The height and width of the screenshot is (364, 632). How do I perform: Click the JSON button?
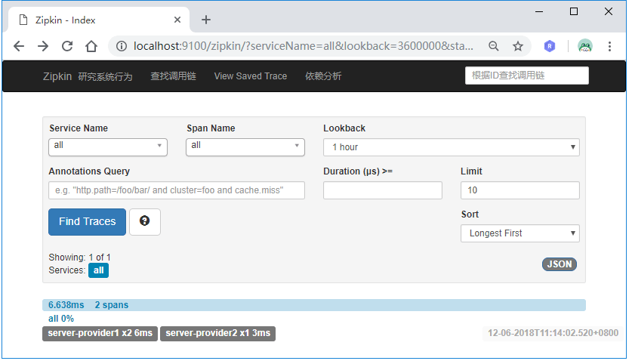tap(559, 264)
